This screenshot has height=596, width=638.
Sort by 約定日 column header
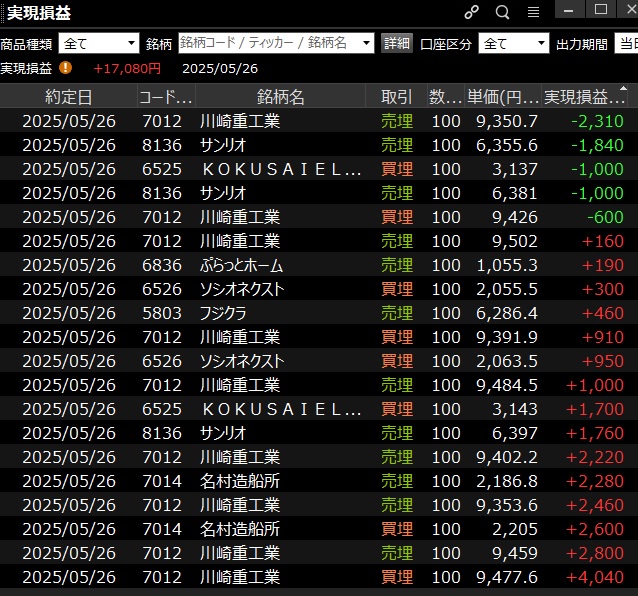(x=68, y=97)
